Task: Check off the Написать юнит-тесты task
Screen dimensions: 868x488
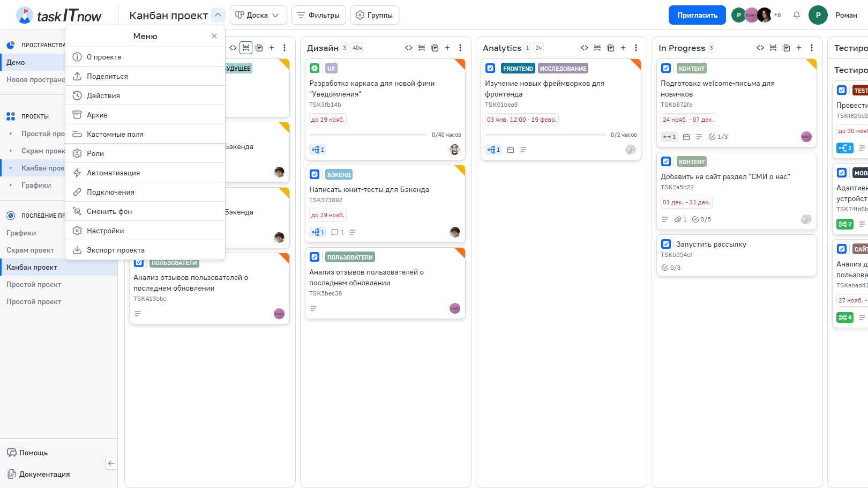Action: (x=315, y=174)
